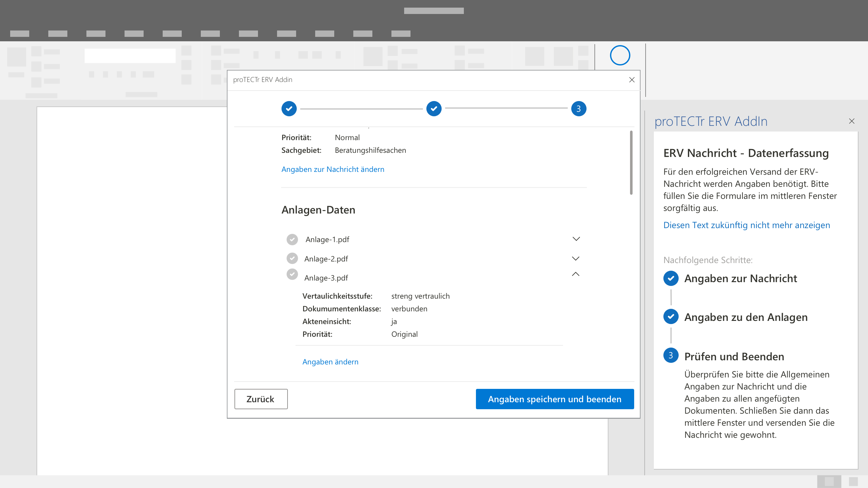Click the blue circle icon in the ribbon
This screenshot has height=488, width=868.
[620, 55]
